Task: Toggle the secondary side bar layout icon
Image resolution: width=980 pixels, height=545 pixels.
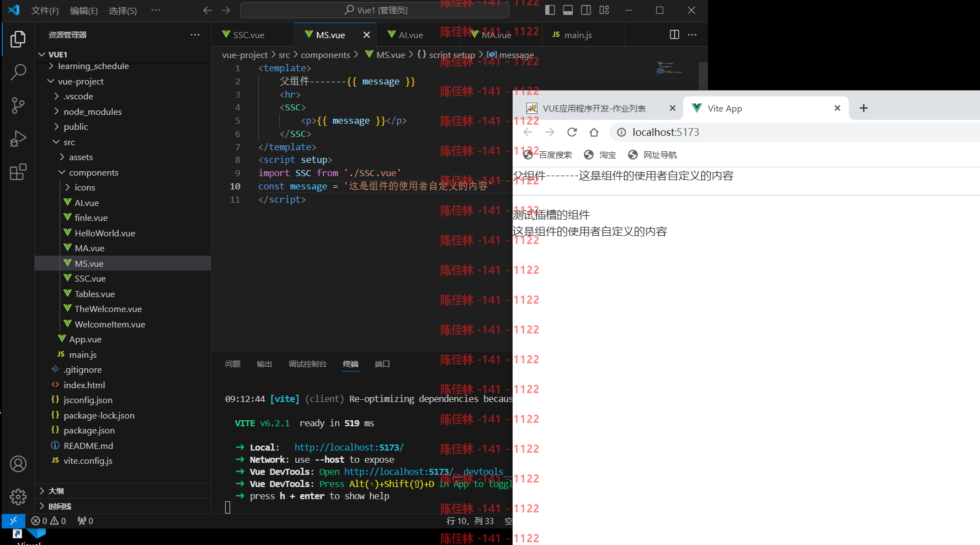Action: 586,10
